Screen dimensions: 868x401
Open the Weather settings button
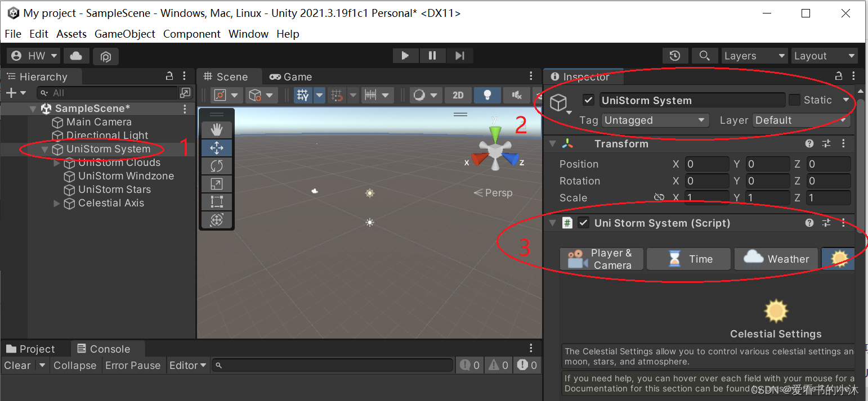pyautogui.click(x=776, y=259)
